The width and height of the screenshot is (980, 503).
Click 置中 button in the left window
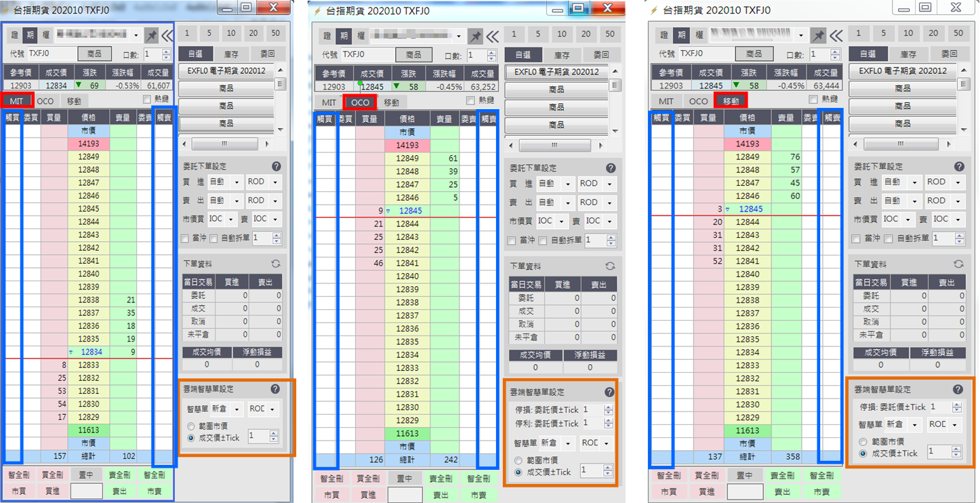click(87, 476)
